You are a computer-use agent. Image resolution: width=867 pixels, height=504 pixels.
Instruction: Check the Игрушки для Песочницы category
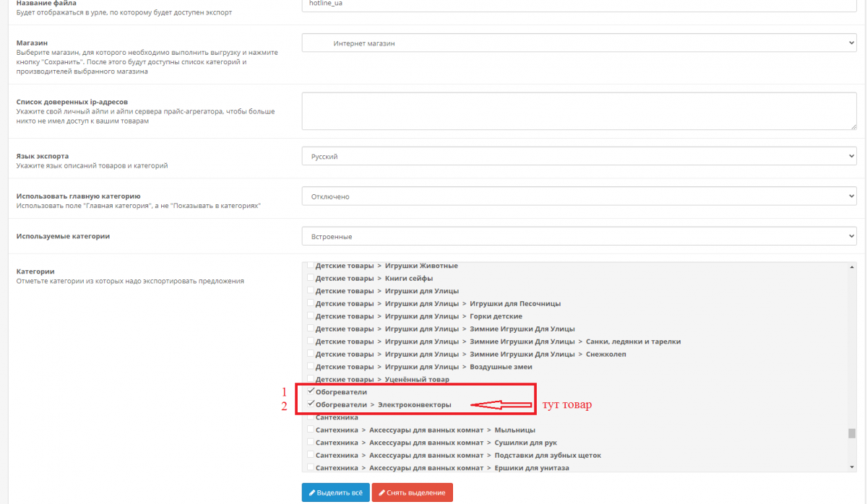311,303
